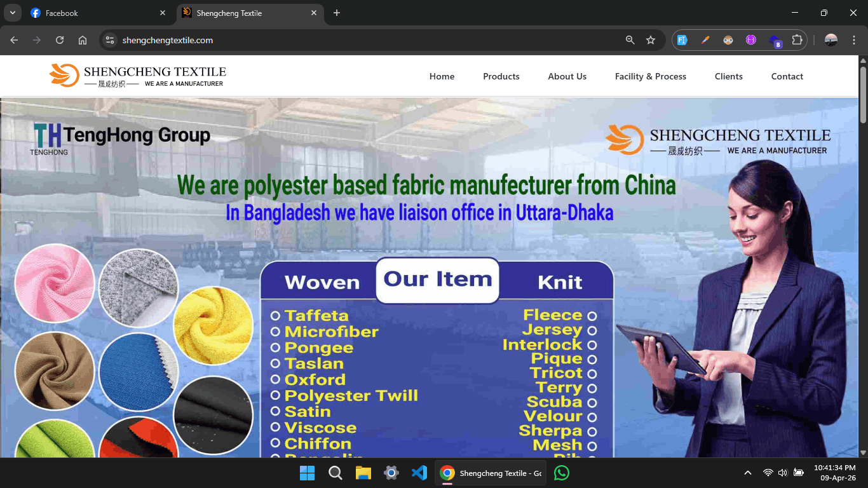Image resolution: width=868 pixels, height=488 pixels.
Task: Click the "Sherpa" item text
Action: pos(550,431)
